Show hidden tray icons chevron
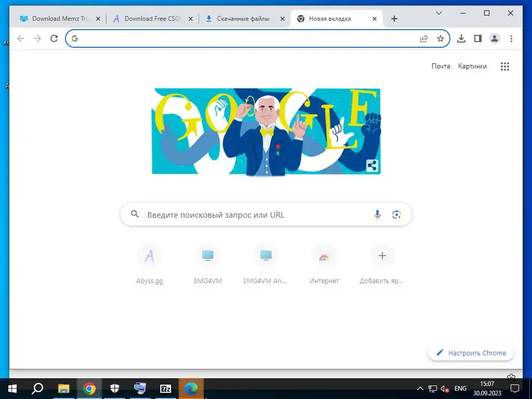532x399 pixels. coord(420,389)
